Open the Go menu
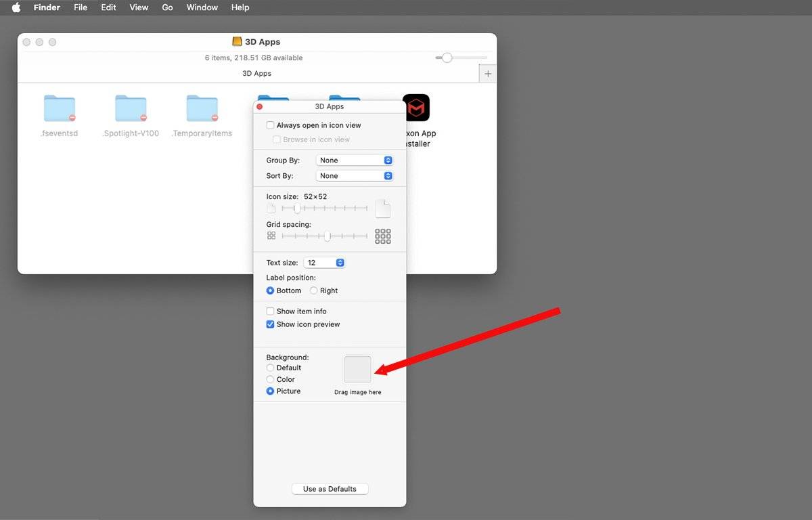Viewport: 812px width, 520px height. pos(167,7)
